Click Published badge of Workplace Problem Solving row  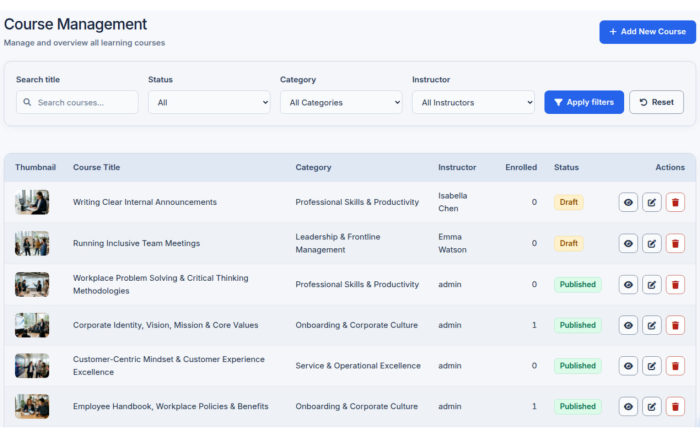tap(578, 284)
